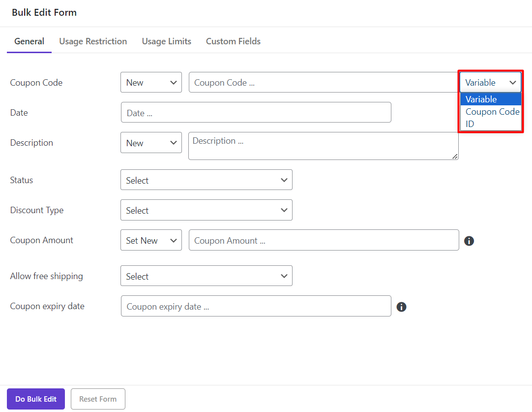Open the Usage Limits tab
The width and height of the screenshot is (532, 412).
(x=166, y=41)
